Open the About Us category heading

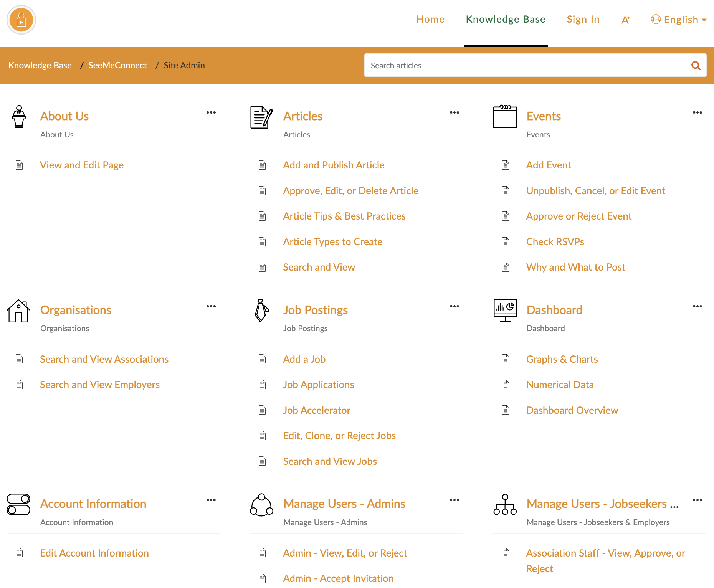(64, 116)
